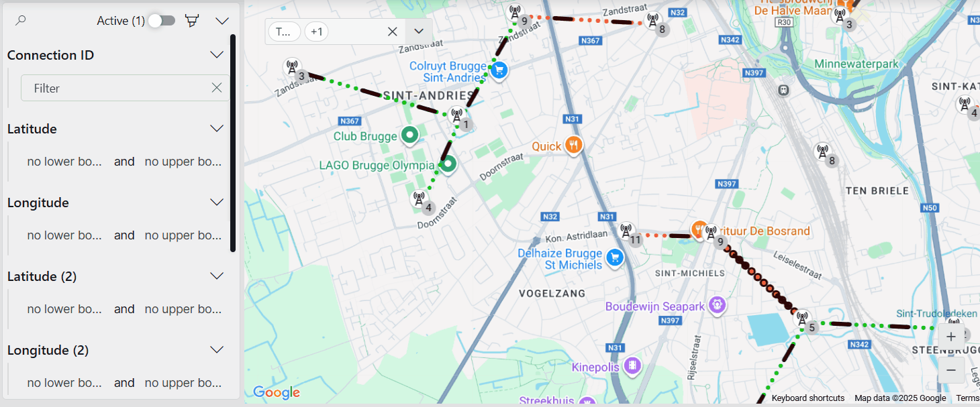The height and width of the screenshot is (407, 980).
Task: Click Delhaize Brugge shopping cart pin
Action: pos(614,257)
